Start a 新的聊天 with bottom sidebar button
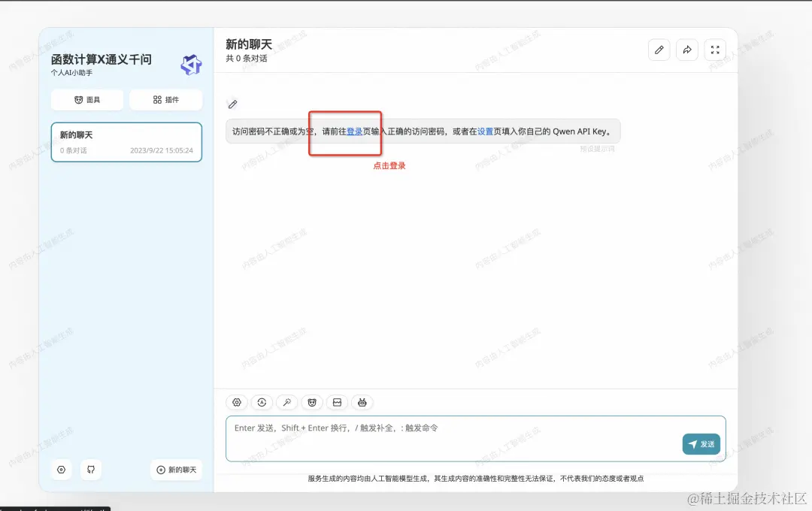 pos(176,470)
